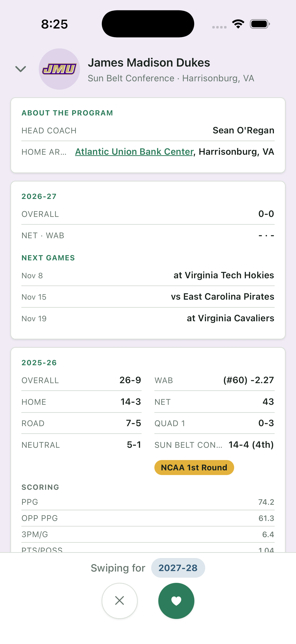The width and height of the screenshot is (296, 644).
Task: Tap the truncated Sun Belt Conference record row
Action: point(214,445)
